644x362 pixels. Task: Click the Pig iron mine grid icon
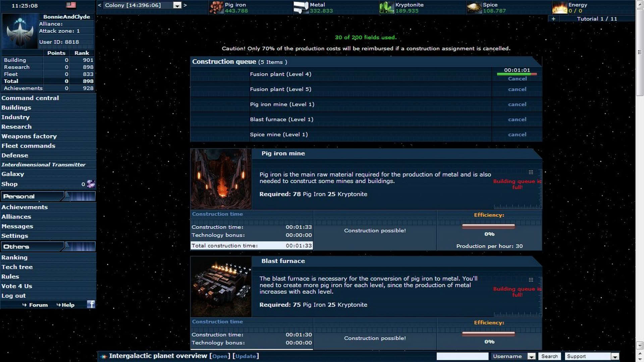531,172
